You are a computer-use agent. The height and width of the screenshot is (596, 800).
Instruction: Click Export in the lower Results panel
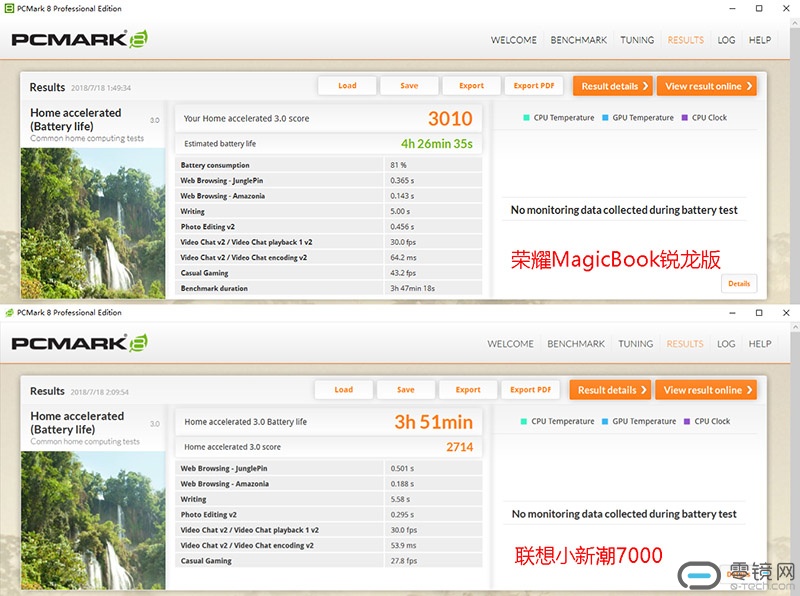468,390
